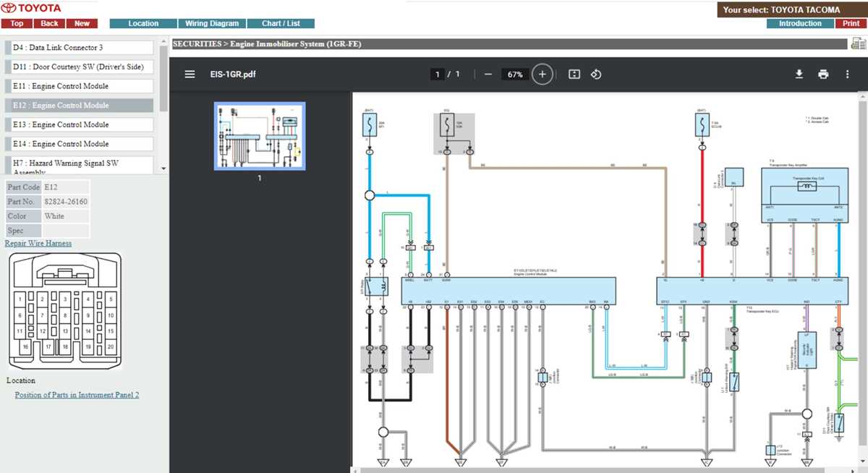868x473 pixels.
Task: Zoom in with the plus icon
Action: (542, 74)
